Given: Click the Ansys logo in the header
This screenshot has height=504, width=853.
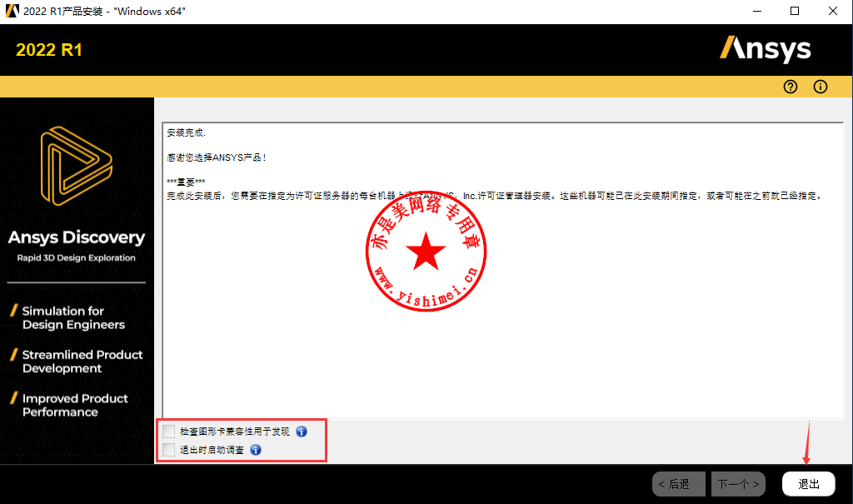Looking at the screenshot, I should pyautogui.click(x=765, y=49).
